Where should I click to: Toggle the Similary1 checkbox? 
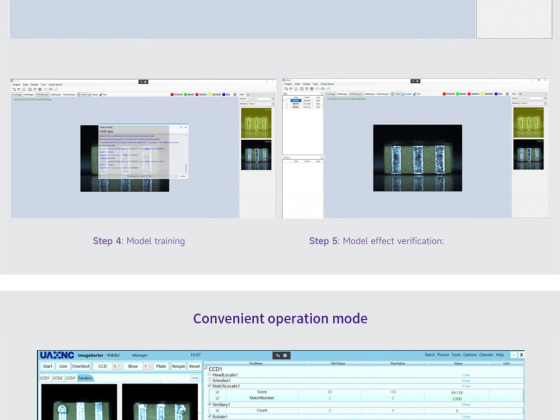(210, 404)
